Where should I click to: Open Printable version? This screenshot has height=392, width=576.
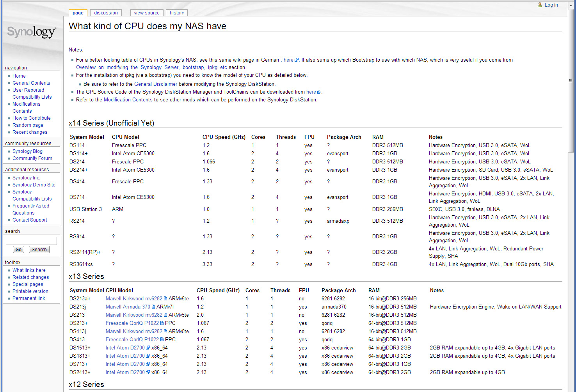30,291
